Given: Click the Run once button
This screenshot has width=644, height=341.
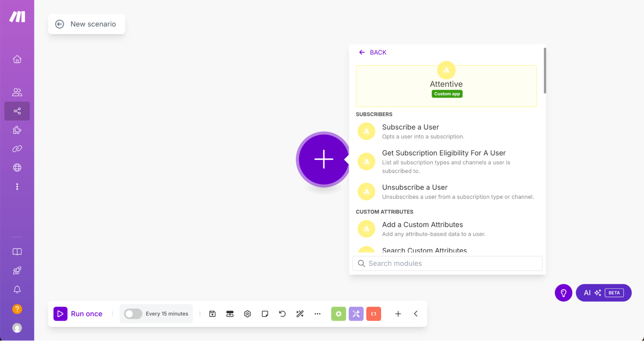Looking at the screenshot, I should (x=78, y=314).
